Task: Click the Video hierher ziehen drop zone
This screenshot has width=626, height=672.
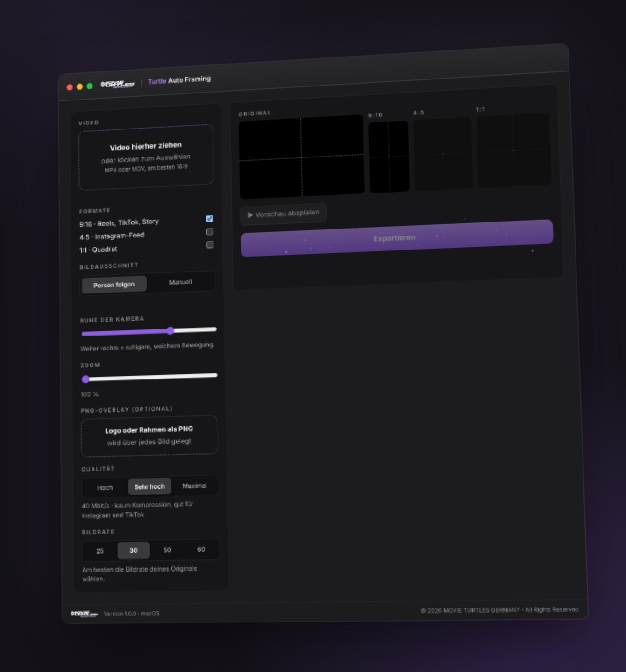Action: tap(146, 157)
